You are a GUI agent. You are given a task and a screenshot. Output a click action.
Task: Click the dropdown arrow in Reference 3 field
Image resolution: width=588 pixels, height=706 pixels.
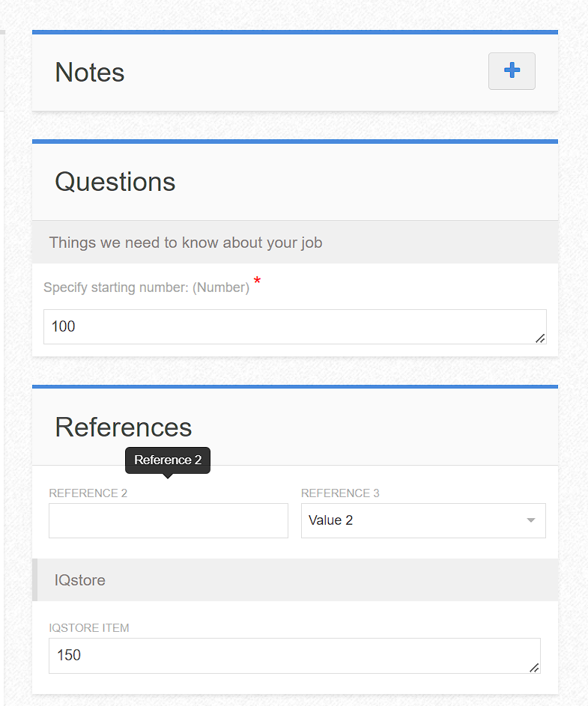530,520
